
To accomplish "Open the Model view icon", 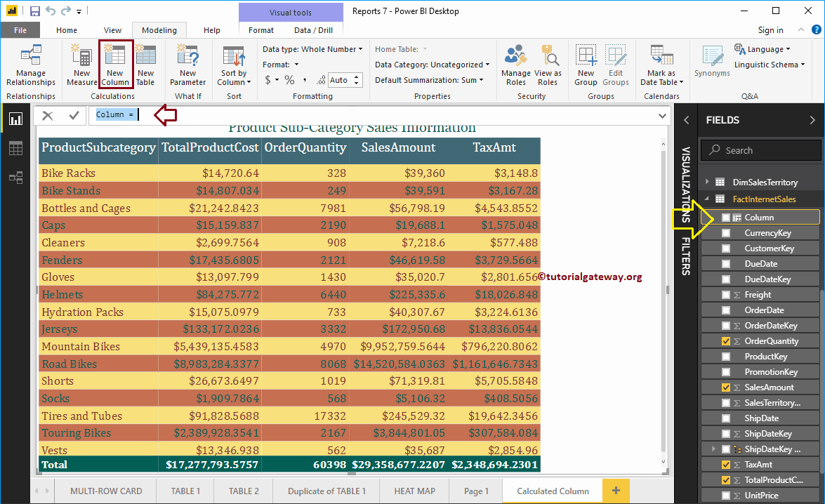I will (15, 178).
